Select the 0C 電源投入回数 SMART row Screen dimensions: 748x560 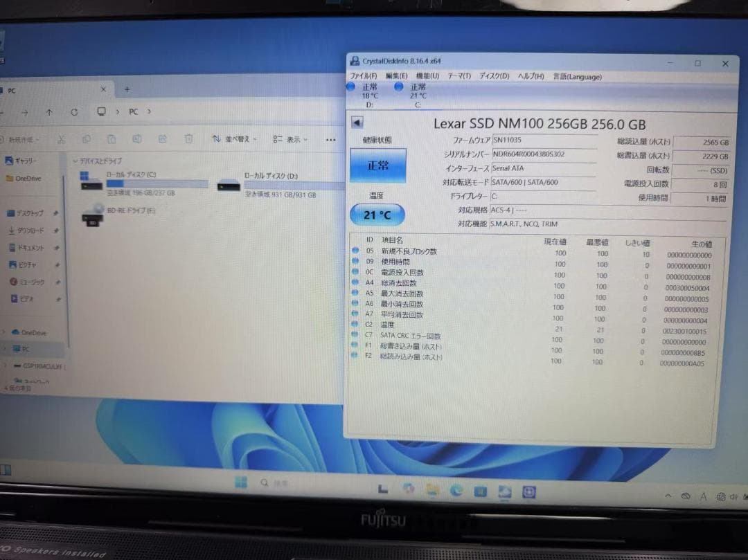click(531, 274)
